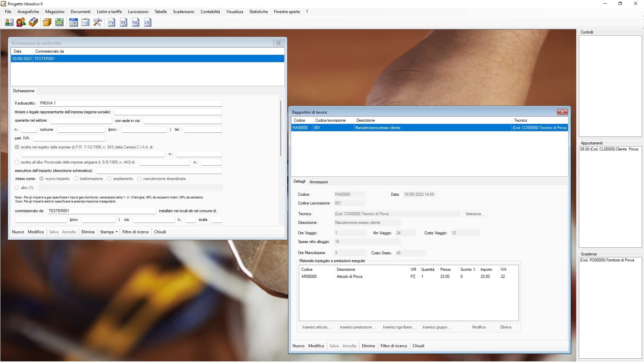Open the dotted schedule planner icon
Screen dimensions: 644x362
86,22
